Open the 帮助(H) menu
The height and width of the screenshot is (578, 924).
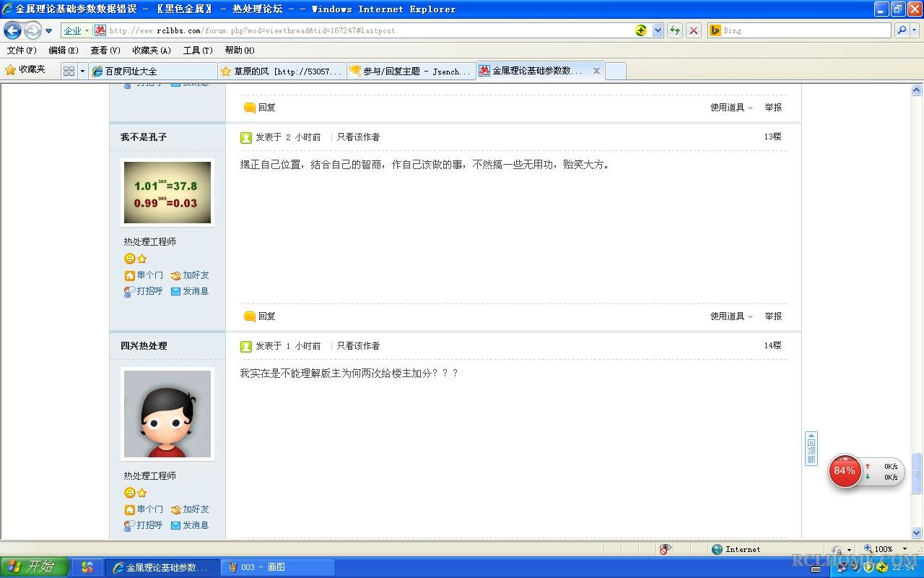point(240,50)
